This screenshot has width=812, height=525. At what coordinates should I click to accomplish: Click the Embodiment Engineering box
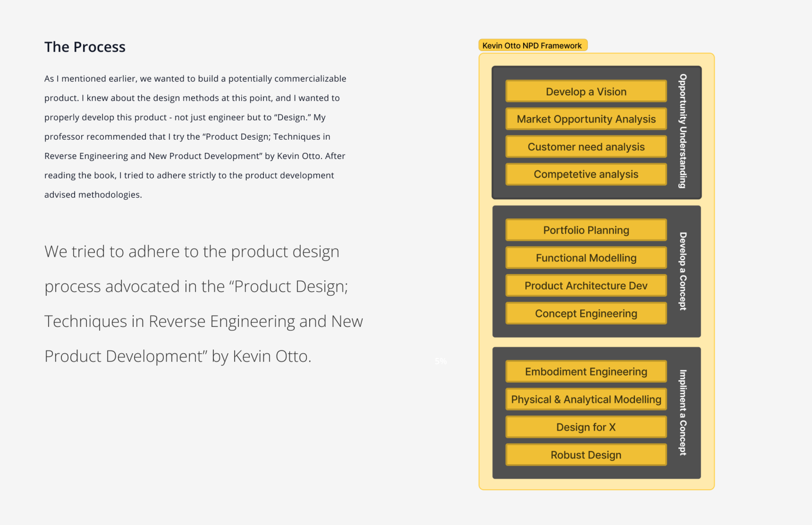tap(586, 371)
